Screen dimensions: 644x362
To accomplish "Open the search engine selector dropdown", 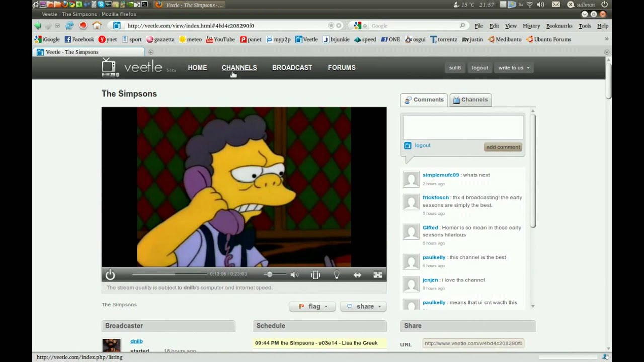I will click(365, 26).
